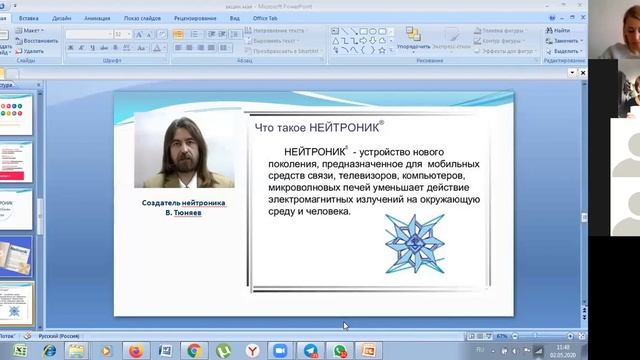Justify the paragraph text
Screen dimensions: 640x360
click(x=211, y=48)
